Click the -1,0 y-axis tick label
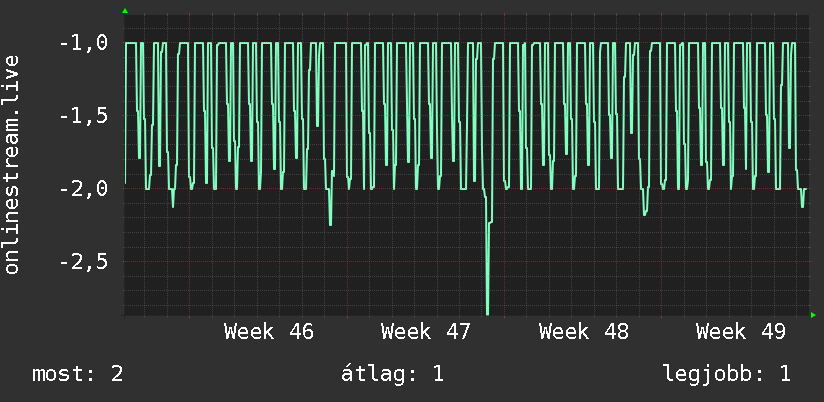Viewport: 824px width, 402px height. [84, 43]
